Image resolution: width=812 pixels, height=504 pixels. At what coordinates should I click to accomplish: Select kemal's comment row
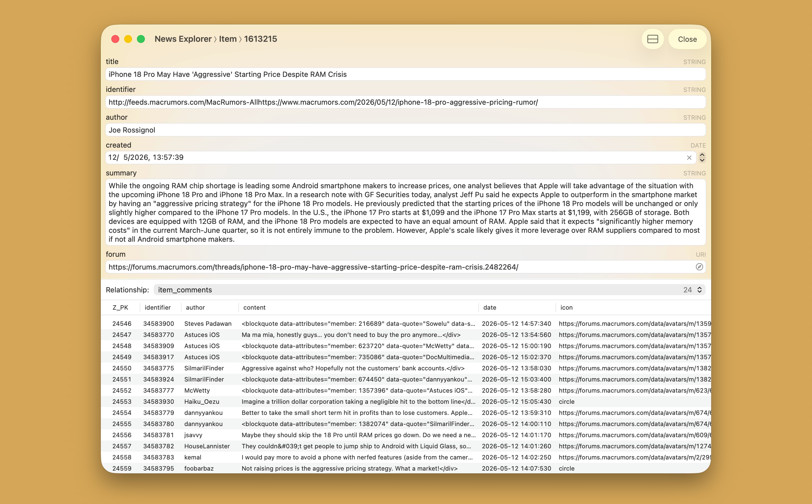click(406, 457)
